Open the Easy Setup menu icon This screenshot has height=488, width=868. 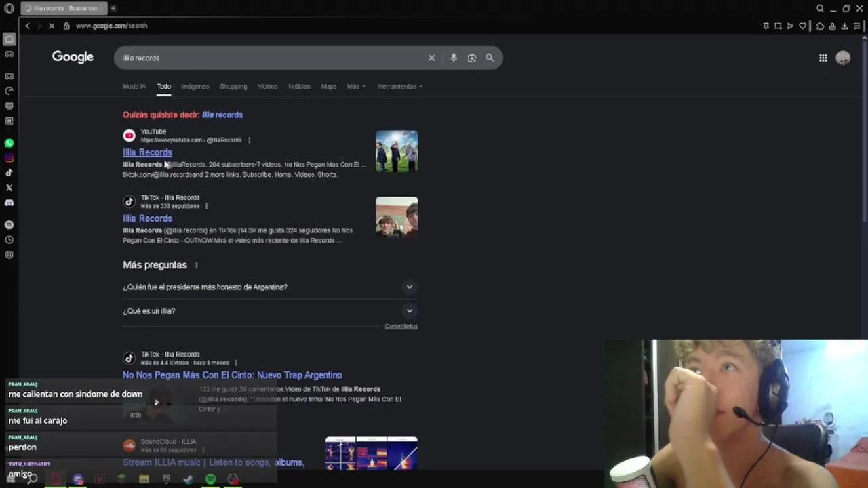857,26
